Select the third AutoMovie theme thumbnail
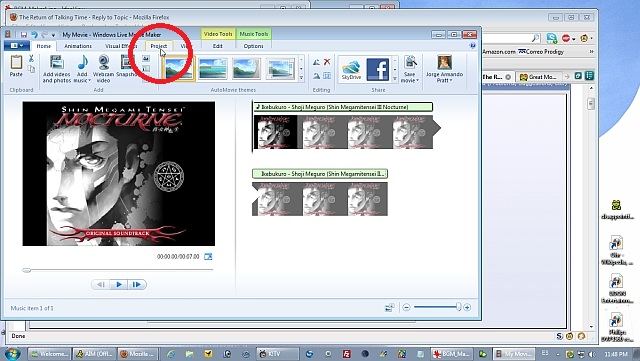 click(246, 69)
